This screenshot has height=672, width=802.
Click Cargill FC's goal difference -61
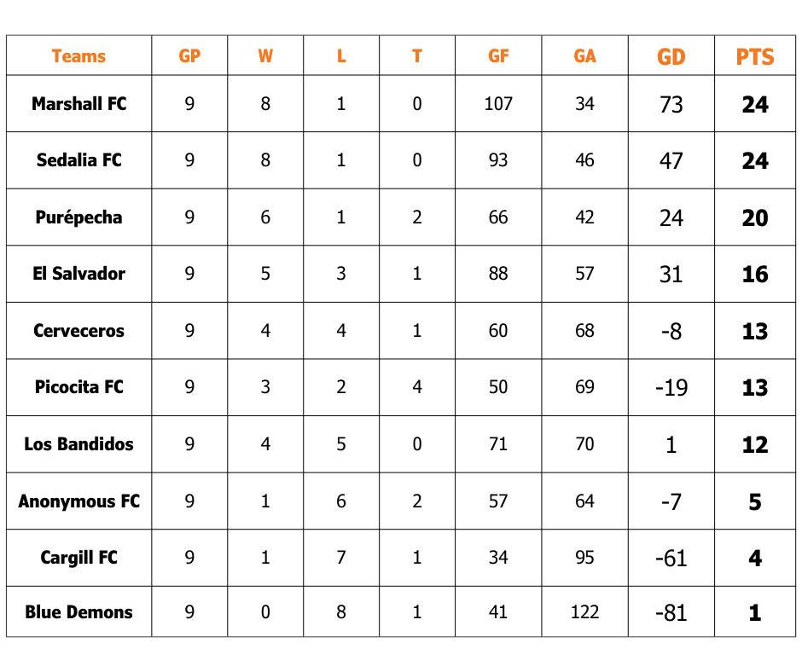click(671, 559)
